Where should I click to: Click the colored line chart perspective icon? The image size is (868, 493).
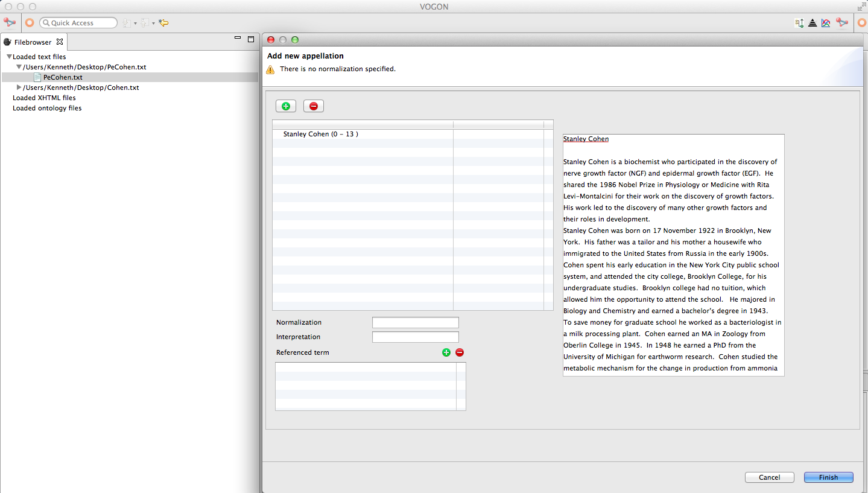(x=826, y=23)
